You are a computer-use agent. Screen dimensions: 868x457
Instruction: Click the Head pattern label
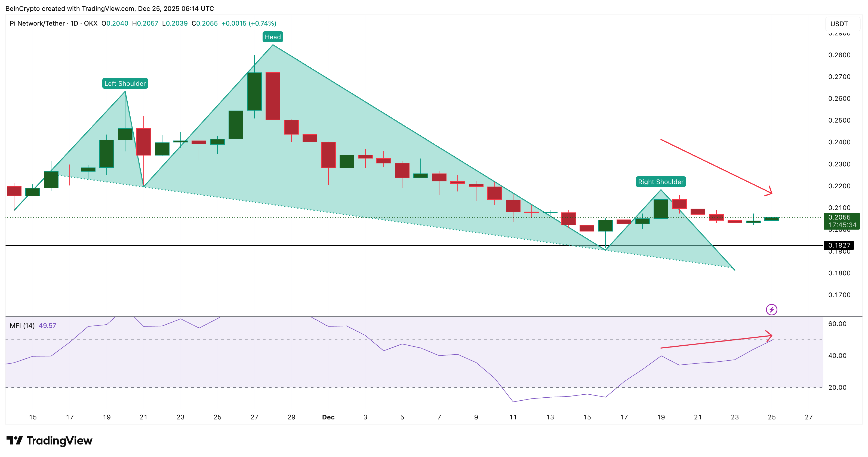point(273,37)
